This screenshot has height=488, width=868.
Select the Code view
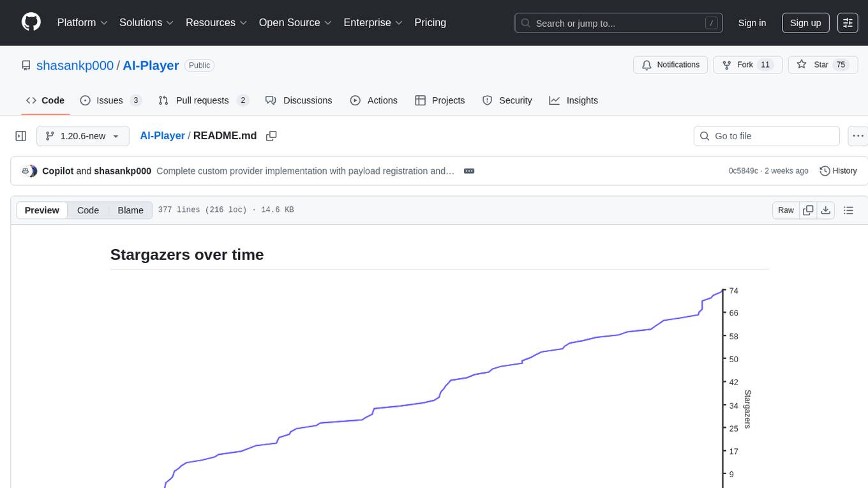[x=88, y=210]
